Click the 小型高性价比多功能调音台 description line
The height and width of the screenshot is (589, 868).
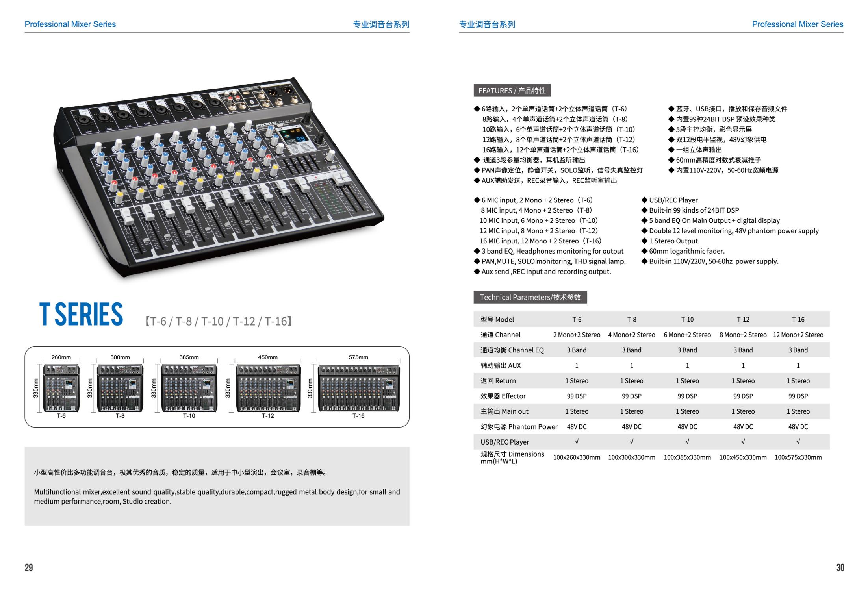tap(181, 472)
